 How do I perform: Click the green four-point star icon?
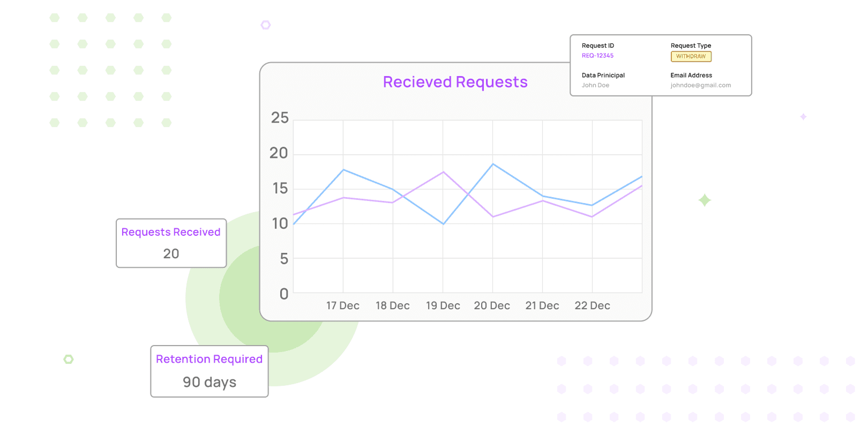point(705,200)
